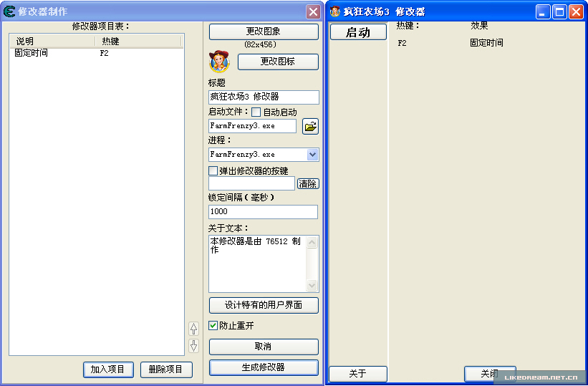
Task: Click the 疯狂农场3 修改器 title bar icon
Action: click(335, 11)
